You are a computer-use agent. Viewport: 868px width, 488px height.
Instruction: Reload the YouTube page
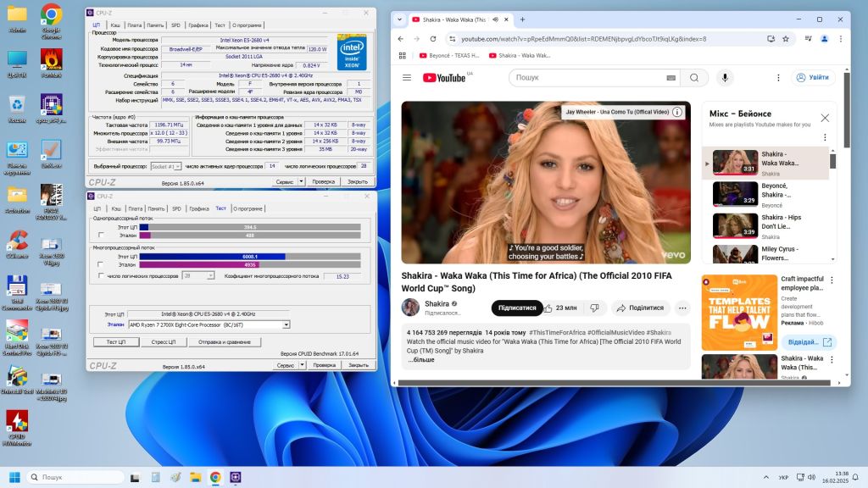point(433,39)
